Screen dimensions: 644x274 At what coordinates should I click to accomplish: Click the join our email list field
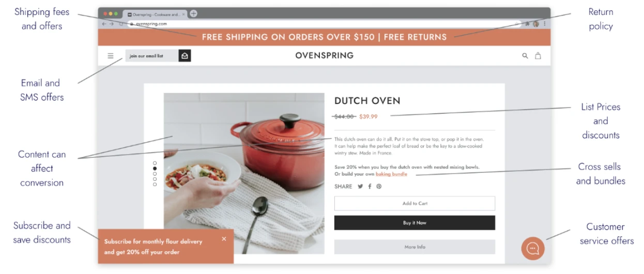152,56
